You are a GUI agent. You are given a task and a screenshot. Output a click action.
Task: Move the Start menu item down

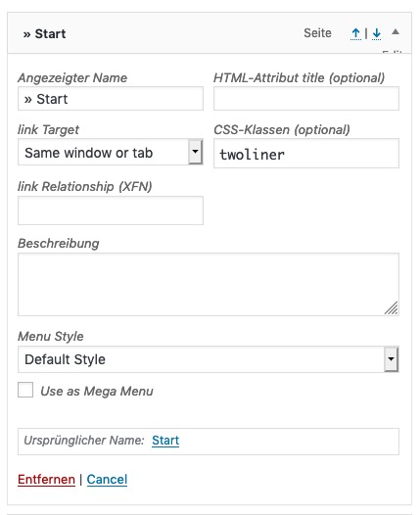click(x=377, y=33)
